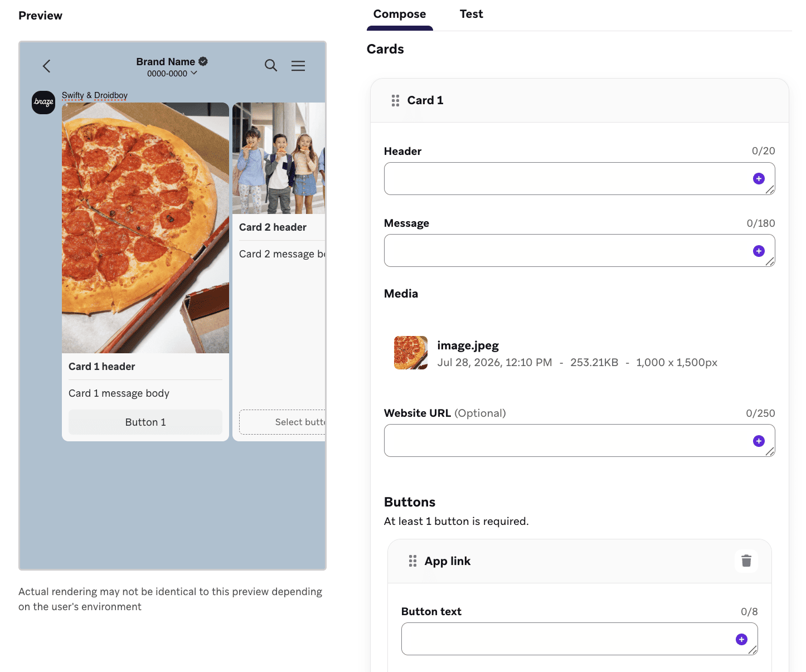Click the Card 1 panel title
Image resolution: width=806 pixels, height=672 pixels.
[425, 100]
